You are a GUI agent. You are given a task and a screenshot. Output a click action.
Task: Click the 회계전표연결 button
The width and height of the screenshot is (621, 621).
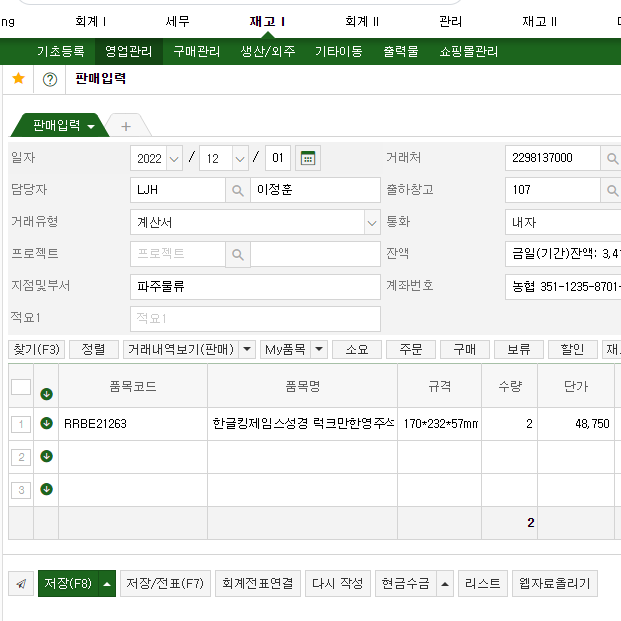(x=258, y=583)
